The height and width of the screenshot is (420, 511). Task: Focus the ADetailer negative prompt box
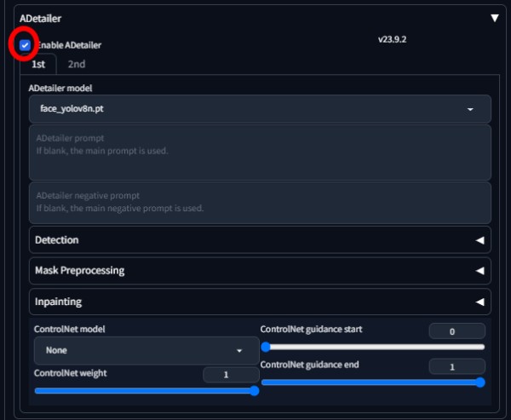coord(260,203)
